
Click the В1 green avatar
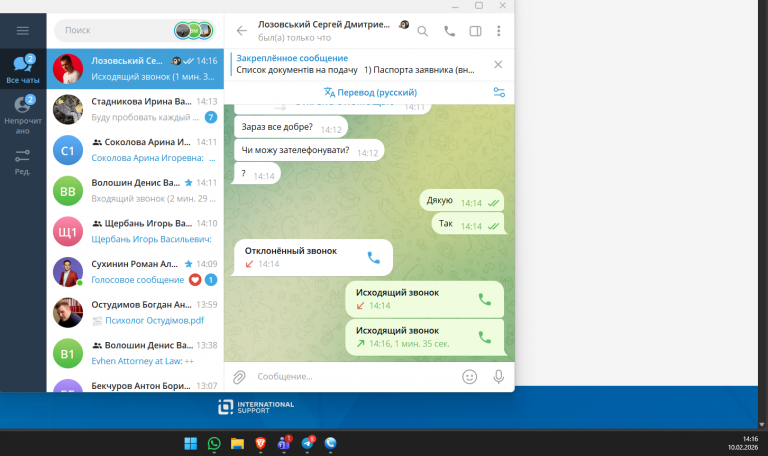tap(68, 354)
